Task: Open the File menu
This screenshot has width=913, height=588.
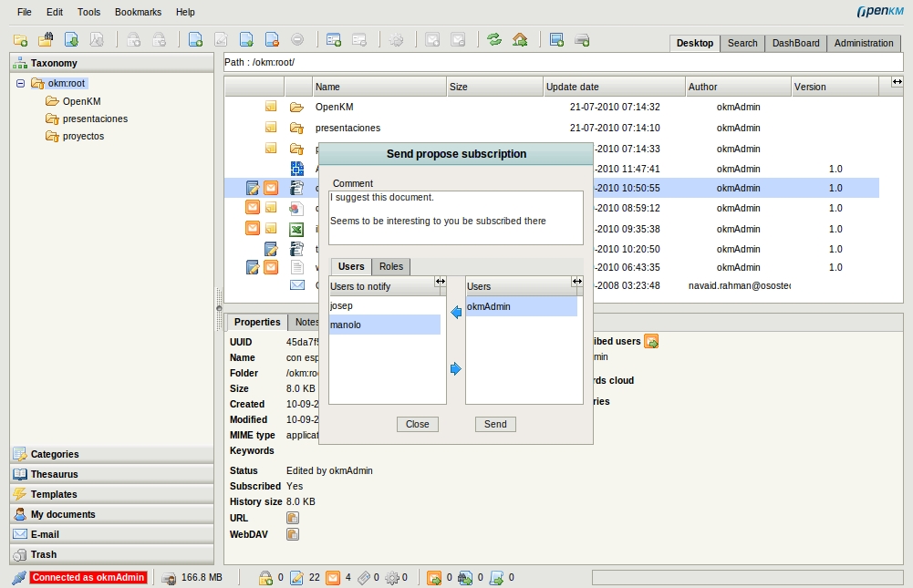Action: (x=25, y=12)
